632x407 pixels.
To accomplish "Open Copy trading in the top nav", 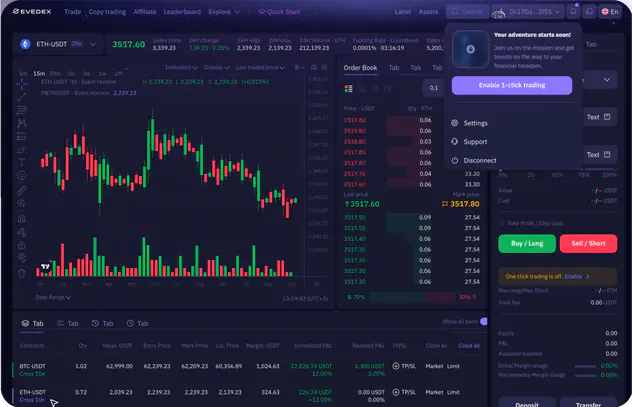I will [107, 12].
